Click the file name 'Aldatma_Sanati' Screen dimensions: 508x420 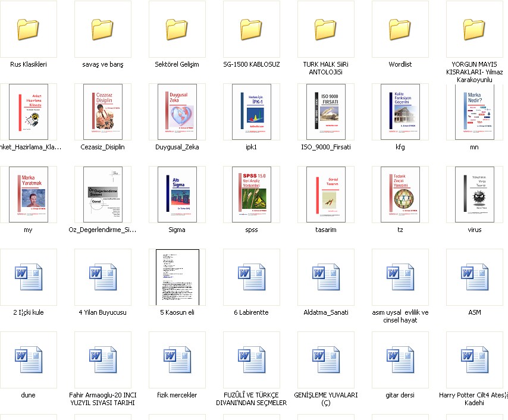325,312
